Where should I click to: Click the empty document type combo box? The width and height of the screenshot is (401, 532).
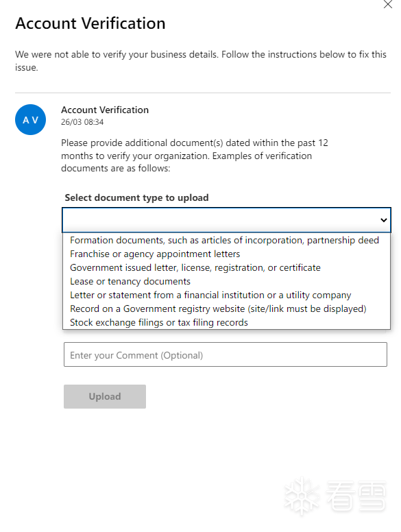coord(226,220)
